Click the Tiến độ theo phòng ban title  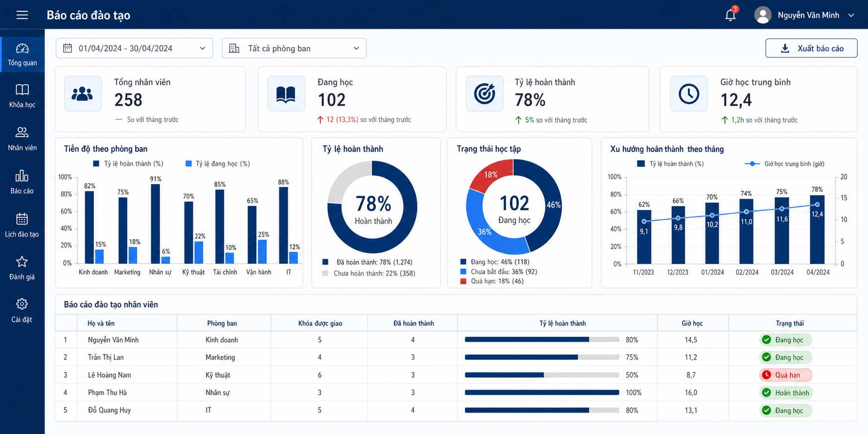(x=106, y=149)
